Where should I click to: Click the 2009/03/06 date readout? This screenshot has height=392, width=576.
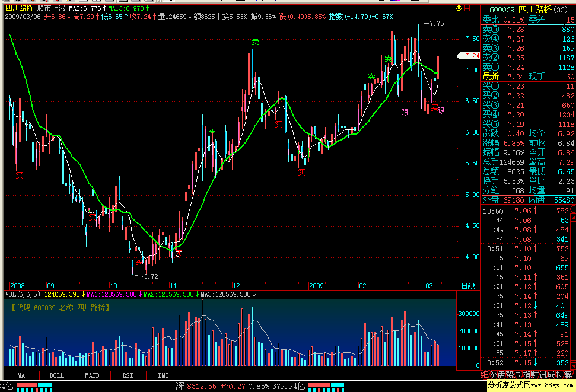(23, 17)
